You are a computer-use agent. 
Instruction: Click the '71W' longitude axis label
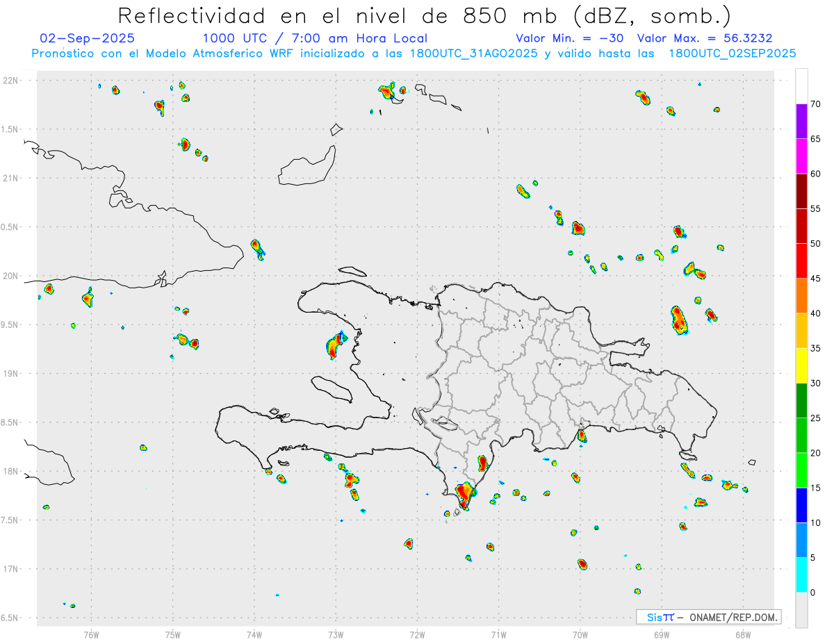(498, 634)
